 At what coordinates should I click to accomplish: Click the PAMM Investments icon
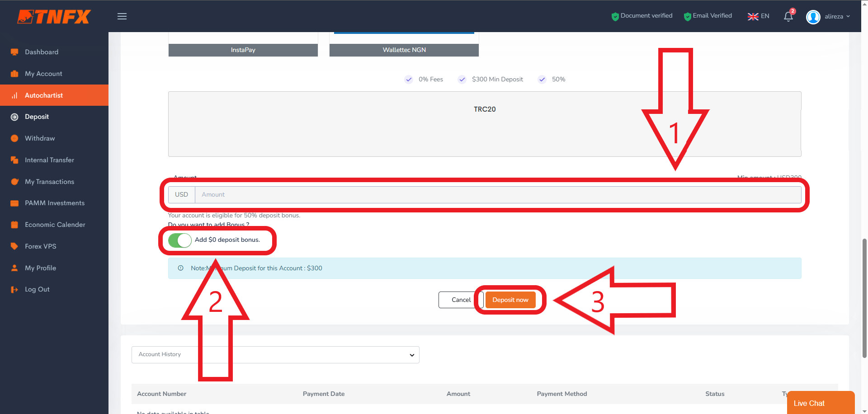(14, 203)
